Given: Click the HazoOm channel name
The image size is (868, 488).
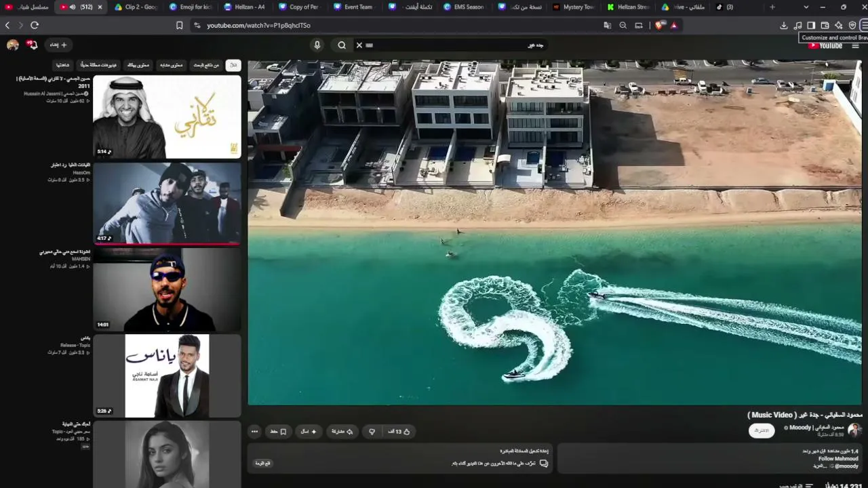Looking at the screenshot, I should pos(81,173).
